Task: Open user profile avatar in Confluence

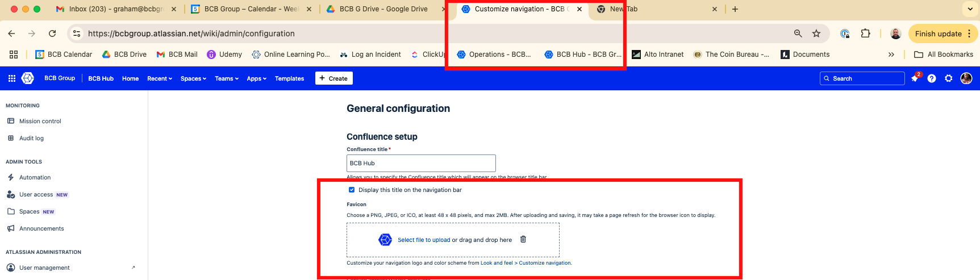Action: 966,78
